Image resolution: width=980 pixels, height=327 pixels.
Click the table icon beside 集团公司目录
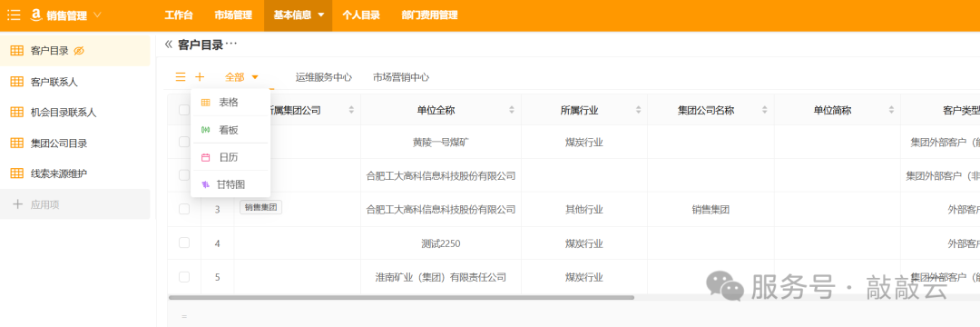[17, 143]
